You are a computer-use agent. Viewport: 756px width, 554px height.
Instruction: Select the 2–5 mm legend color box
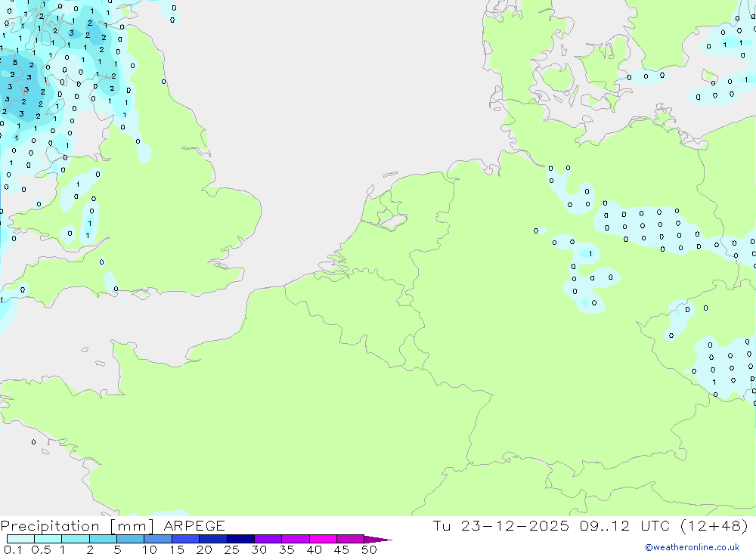click(103, 539)
